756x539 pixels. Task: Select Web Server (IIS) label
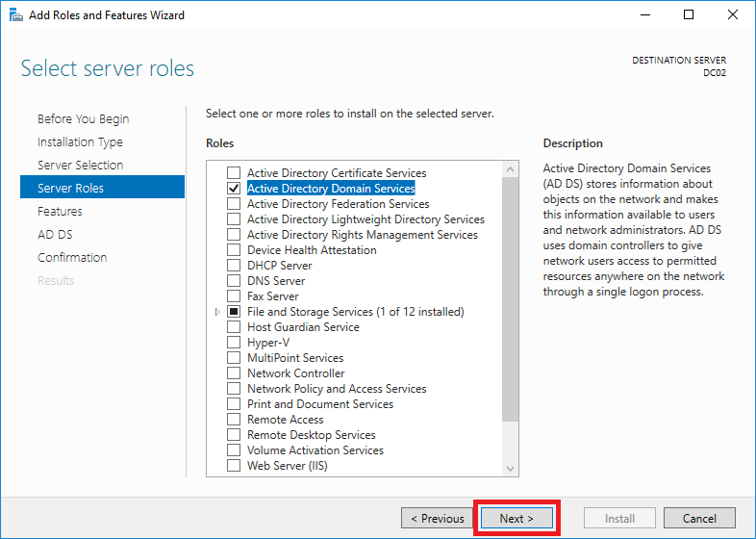pyautogui.click(x=288, y=466)
